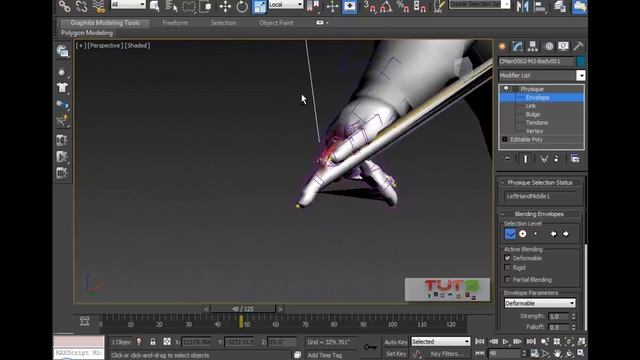Image resolution: width=640 pixels, height=360 pixels.
Task: Click the Pin Stack icon
Action: 507,159
